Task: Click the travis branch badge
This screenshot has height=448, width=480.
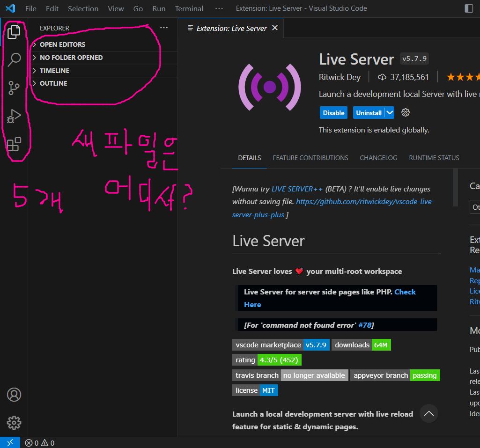Action: click(x=290, y=375)
